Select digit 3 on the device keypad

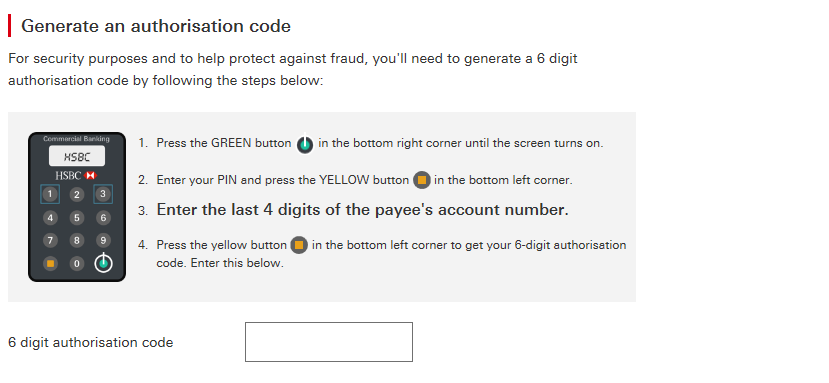[103, 194]
